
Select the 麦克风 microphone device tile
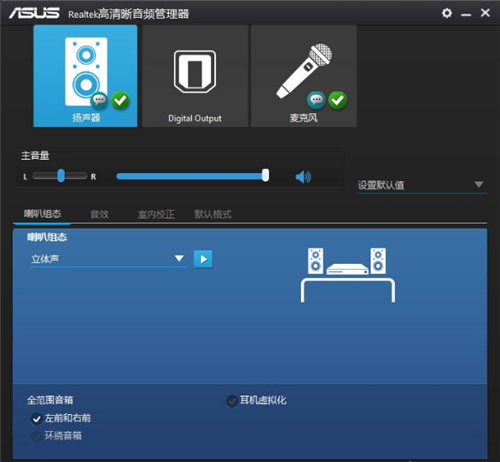304,76
